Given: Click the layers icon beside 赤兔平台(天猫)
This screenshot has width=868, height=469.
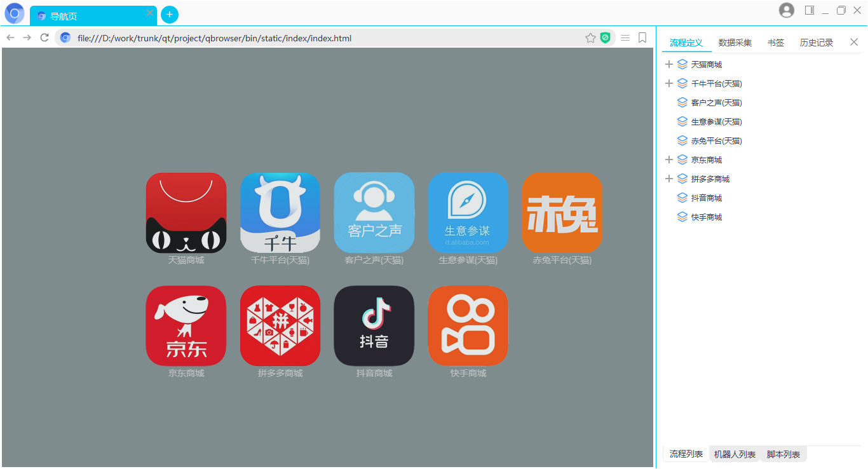Looking at the screenshot, I should point(682,140).
